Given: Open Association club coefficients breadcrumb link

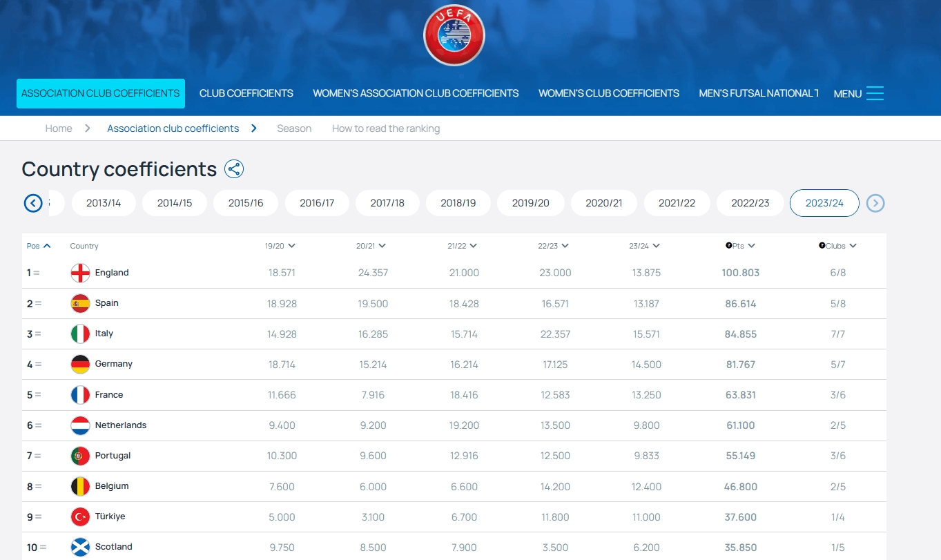Looking at the screenshot, I should pyautogui.click(x=173, y=128).
